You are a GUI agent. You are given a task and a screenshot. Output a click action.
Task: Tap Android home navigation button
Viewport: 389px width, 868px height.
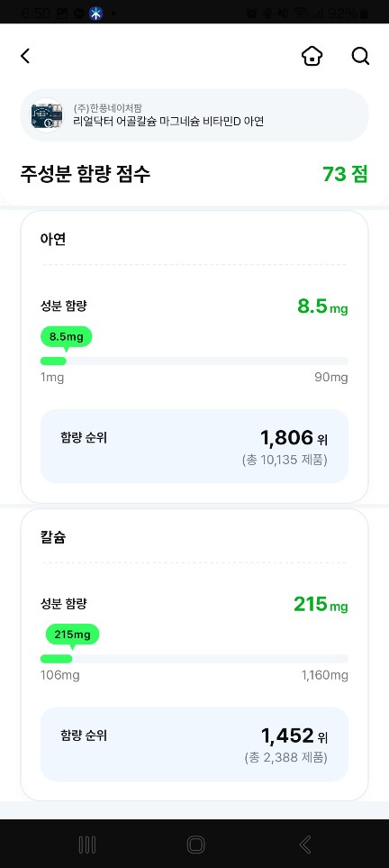195,845
